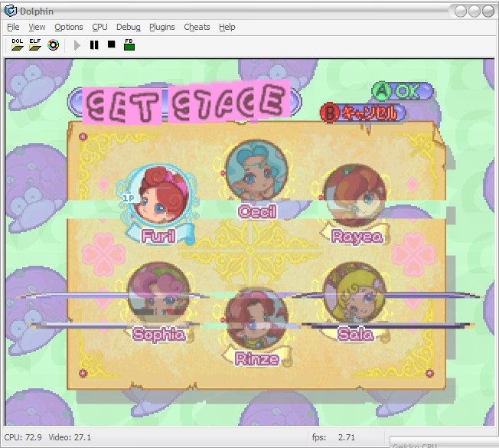Click the A OK button
The image size is (499, 448).
point(403,91)
